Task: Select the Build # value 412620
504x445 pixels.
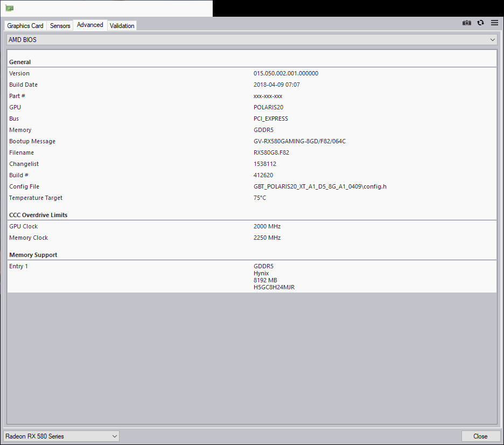Action: click(x=263, y=175)
